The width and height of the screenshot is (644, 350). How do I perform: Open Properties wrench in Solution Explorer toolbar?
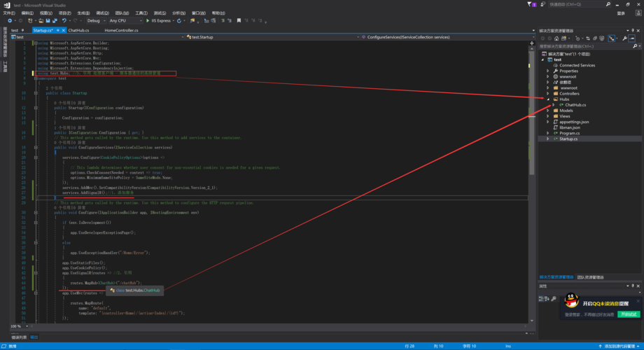click(x=624, y=38)
